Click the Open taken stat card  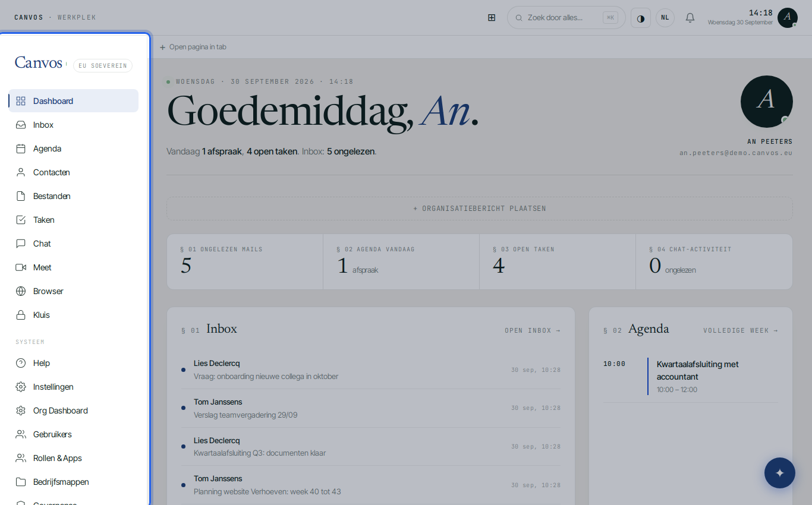point(558,261)
